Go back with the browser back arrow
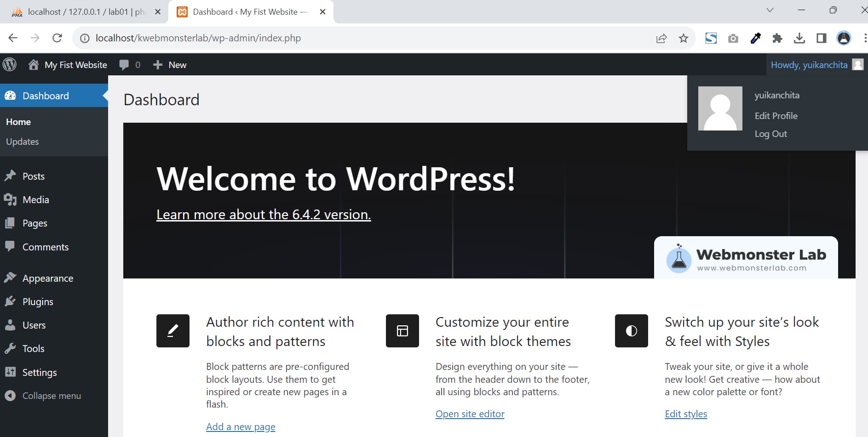Viewport: 868px width, 437px height. pyautogui.click(x=13, y=38)
